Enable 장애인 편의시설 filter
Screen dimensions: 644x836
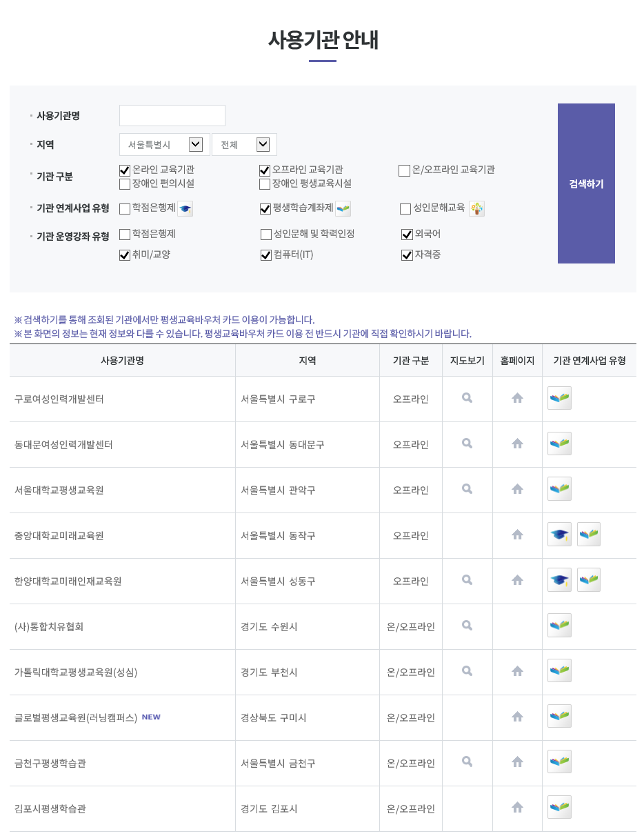click(125, 184)
